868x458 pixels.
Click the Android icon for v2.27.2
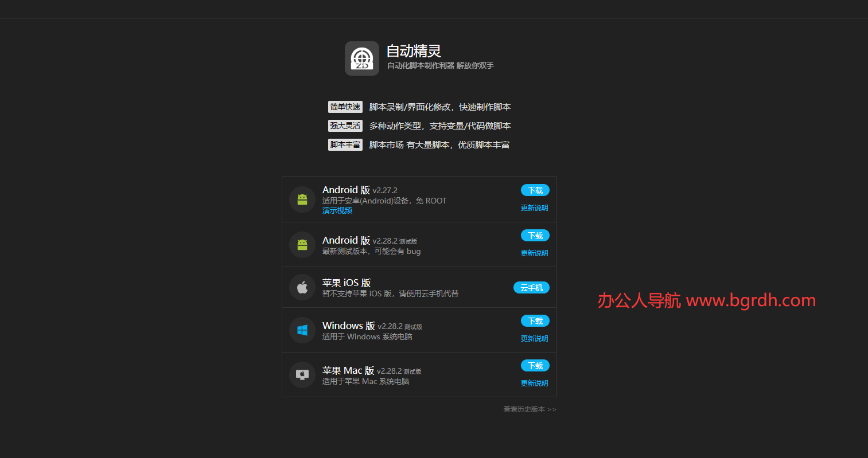(302, 199)
